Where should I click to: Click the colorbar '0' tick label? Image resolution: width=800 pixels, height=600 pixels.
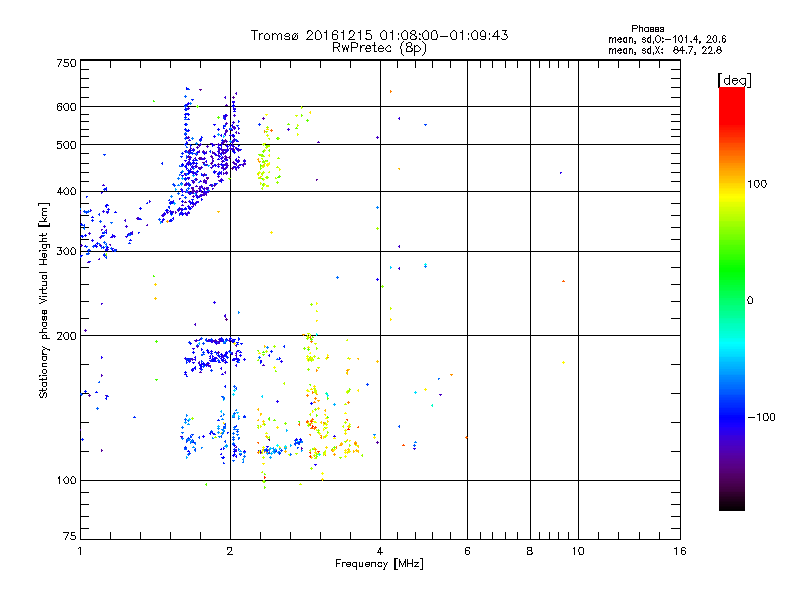pyautogui.click(x=750, y=301)
